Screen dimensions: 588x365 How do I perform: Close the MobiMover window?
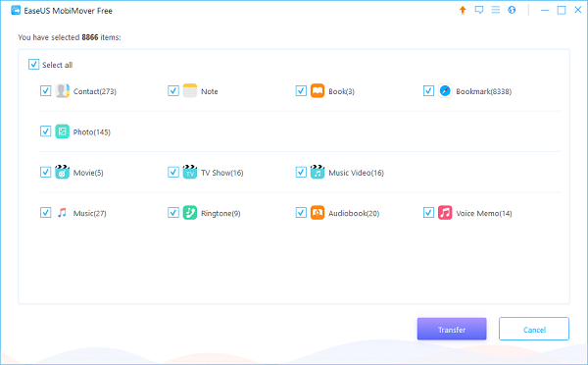tap(578, 10)
